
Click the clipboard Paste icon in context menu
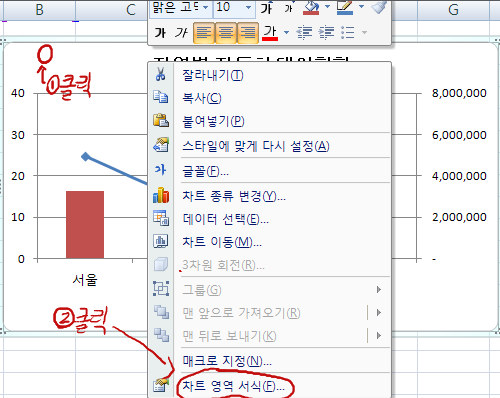(161, 120)
